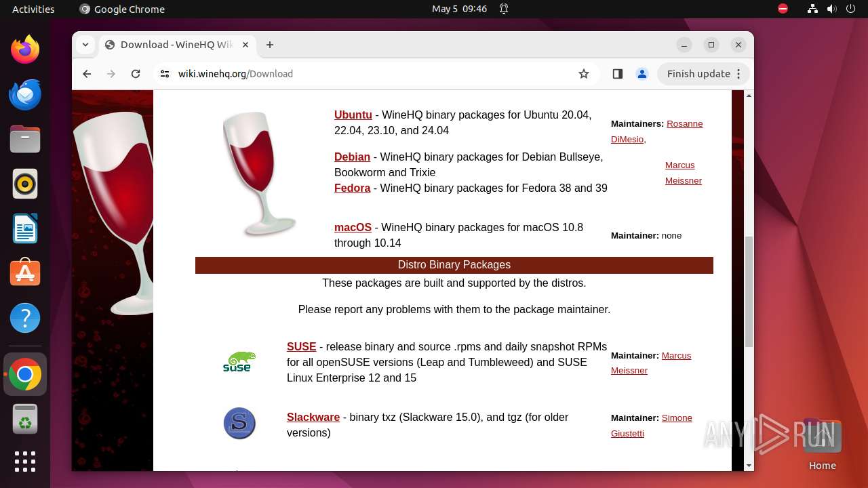Close the Download - WineHQ Wiki tab
Image resolution: width=868 pixels, height=488 pixels.
click(245, 45)
